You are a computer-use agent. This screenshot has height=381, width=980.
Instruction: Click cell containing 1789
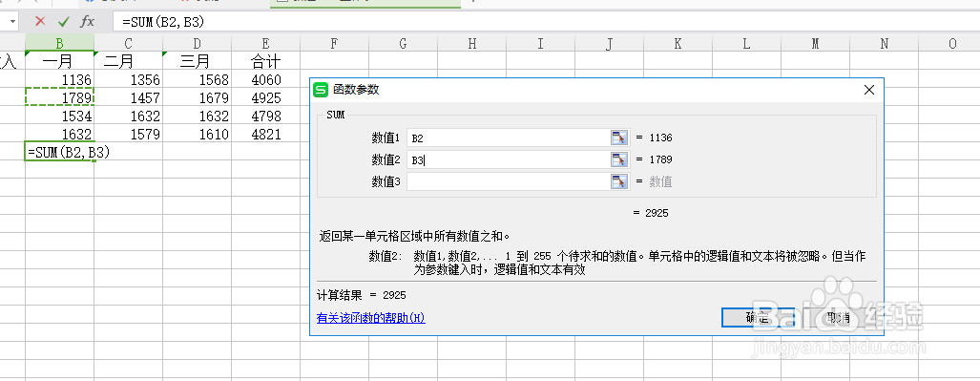coord(59,97)
